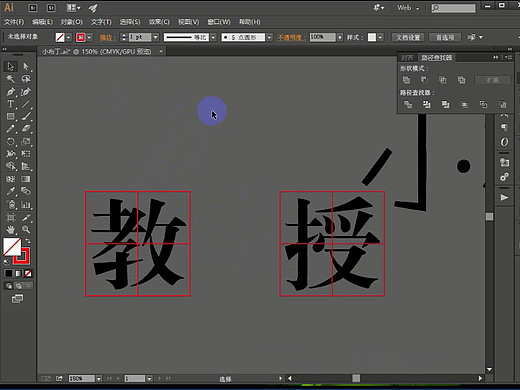520x390 pixels.
Task: Click the 首选项 button
Action: [x=445, y=37]
